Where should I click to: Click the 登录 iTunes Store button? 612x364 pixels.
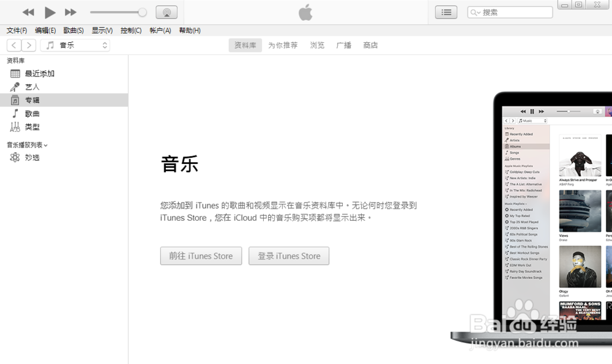289,256
